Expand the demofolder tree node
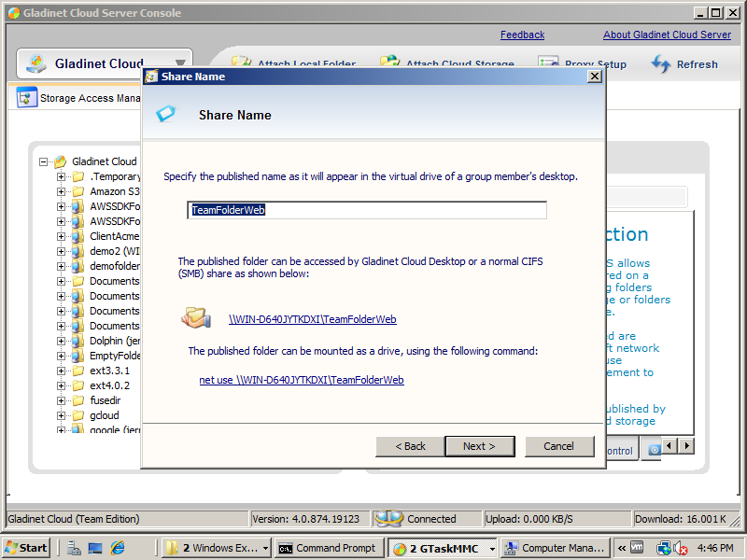 click(x=61, y=266)
